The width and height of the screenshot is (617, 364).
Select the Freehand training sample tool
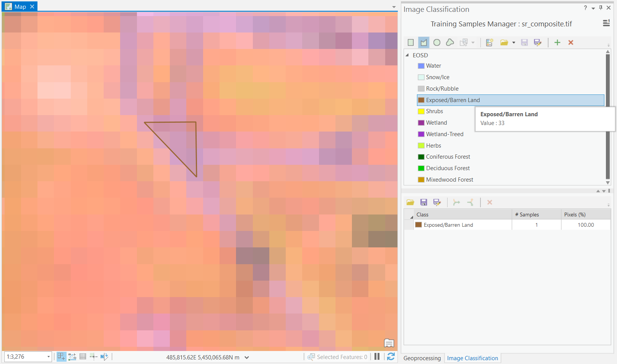450,42
